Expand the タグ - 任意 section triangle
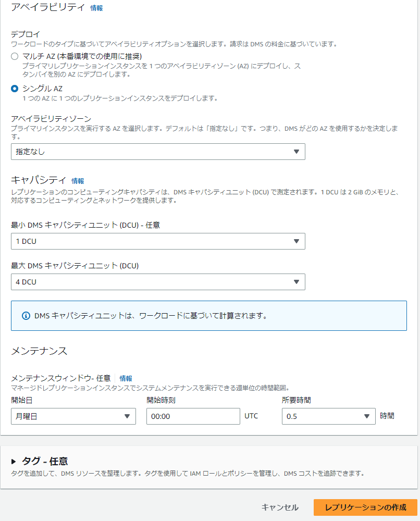Image resolution: width=420 pixels, height=521 pixels. (x=14, y=461)
